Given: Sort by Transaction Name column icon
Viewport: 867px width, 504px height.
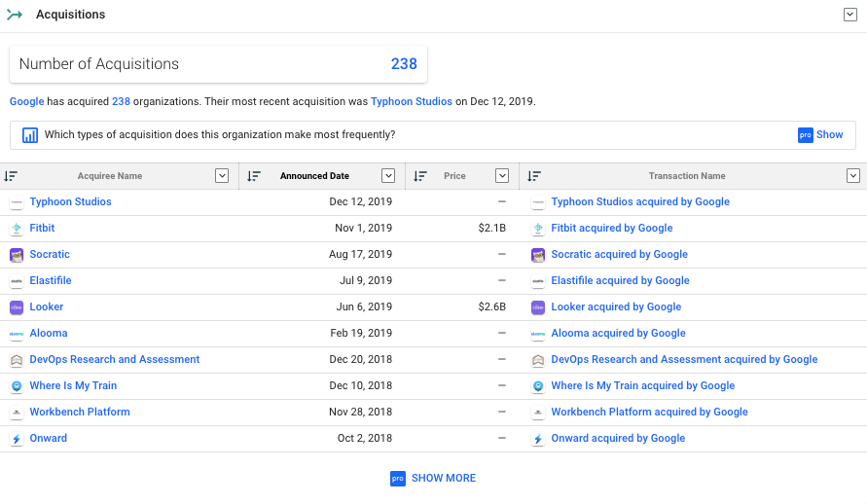Looking at the screenshot, I should pyautogui.click(x=533, y=176).
